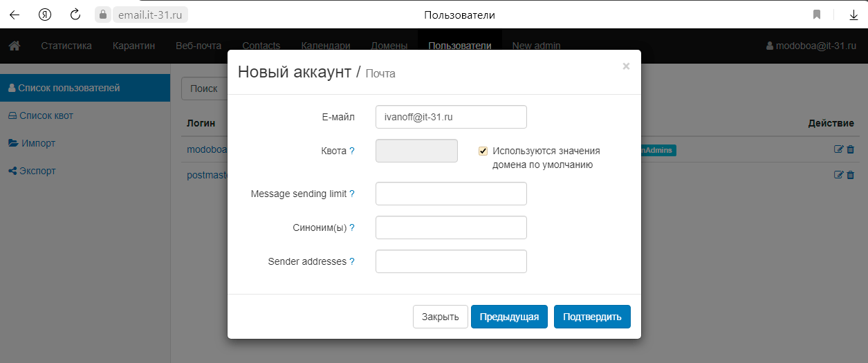Open the Статистика menu item
Viewport: 868px width, 363px height.
[x=66, y=46]
